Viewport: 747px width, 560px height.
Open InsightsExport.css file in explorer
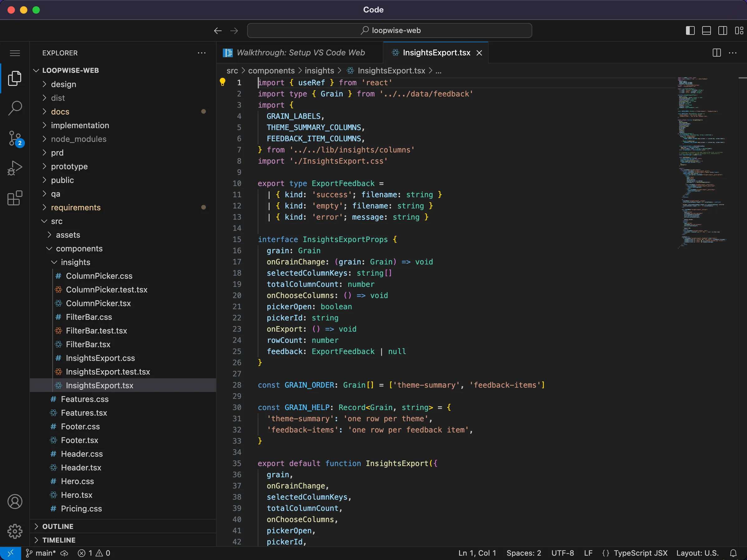point(123,358)
